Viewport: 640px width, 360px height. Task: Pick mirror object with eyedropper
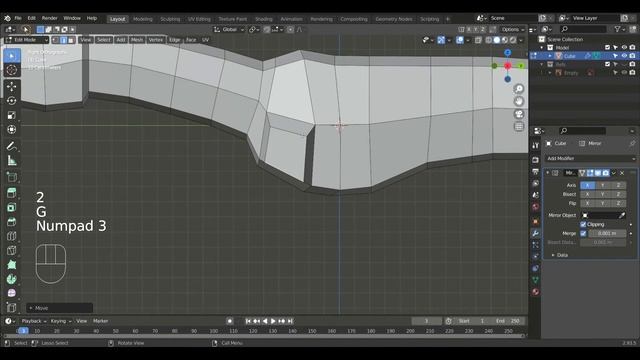tap(622, 215)
